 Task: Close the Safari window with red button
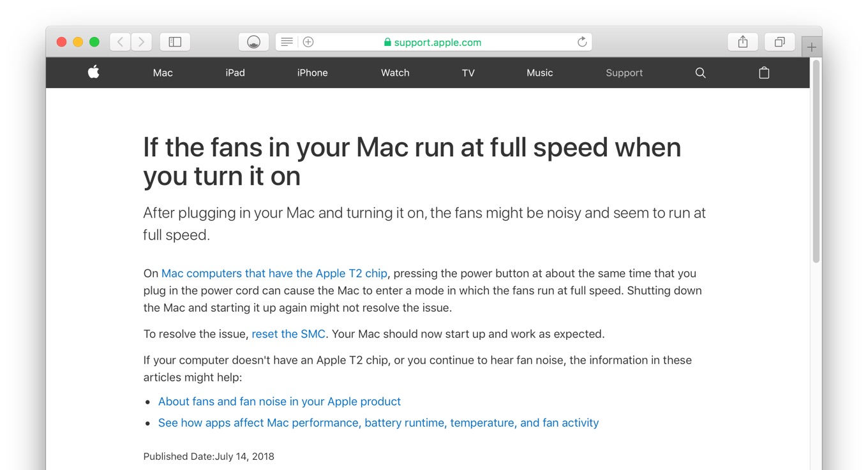tap(61, 42)
